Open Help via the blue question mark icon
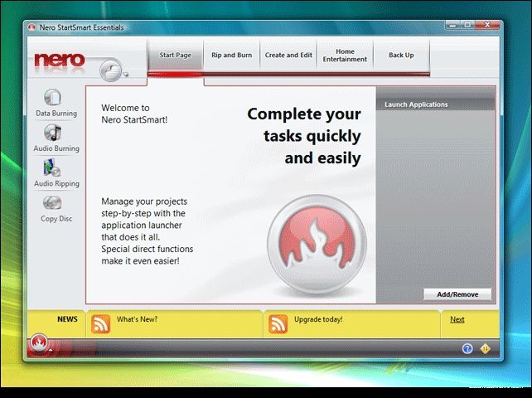The width and height of the screenshot is (532, 398). tap(467, 348)
